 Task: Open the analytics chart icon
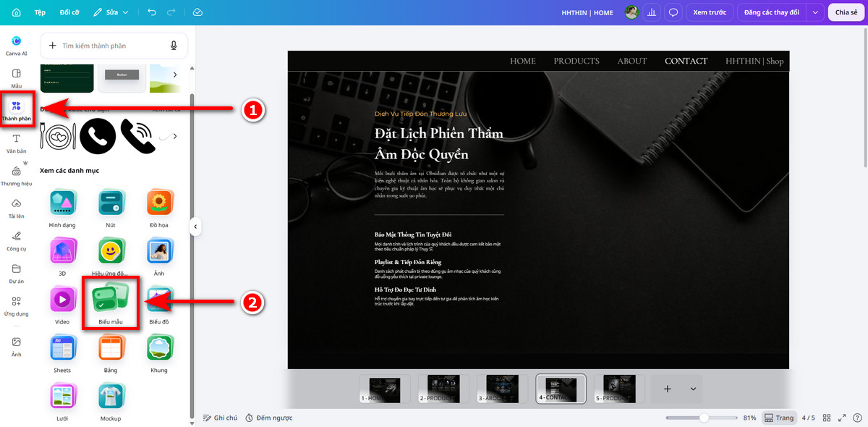coord(652,12)
